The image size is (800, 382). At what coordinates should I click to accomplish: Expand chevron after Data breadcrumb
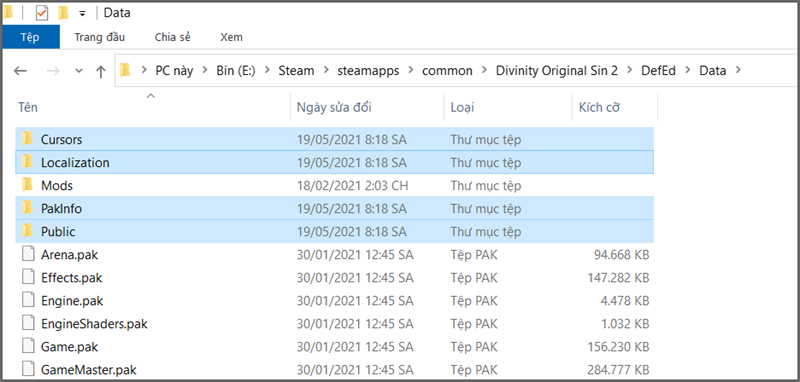737,70
